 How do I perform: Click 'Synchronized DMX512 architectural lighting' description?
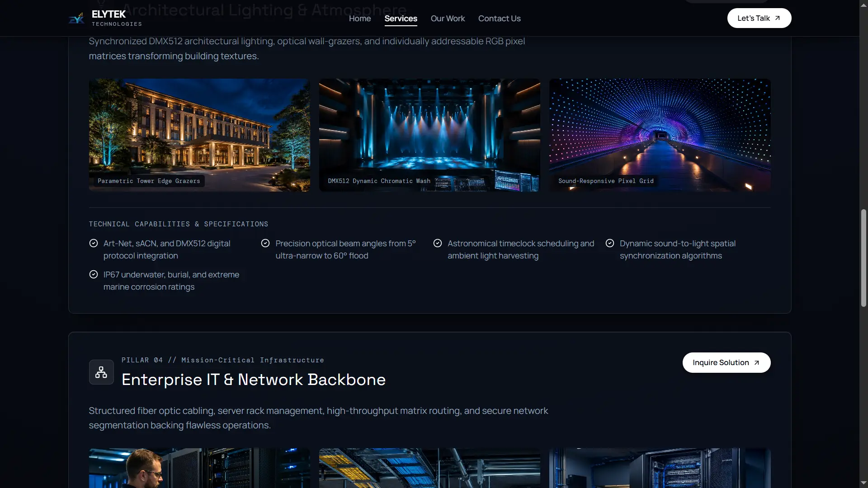coord(307,48)
